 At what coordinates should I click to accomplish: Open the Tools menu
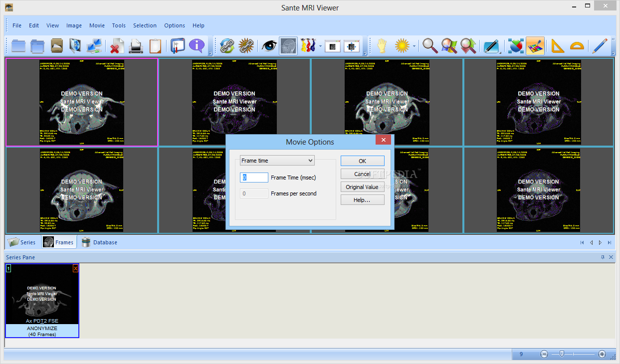(x=119, y=25)
